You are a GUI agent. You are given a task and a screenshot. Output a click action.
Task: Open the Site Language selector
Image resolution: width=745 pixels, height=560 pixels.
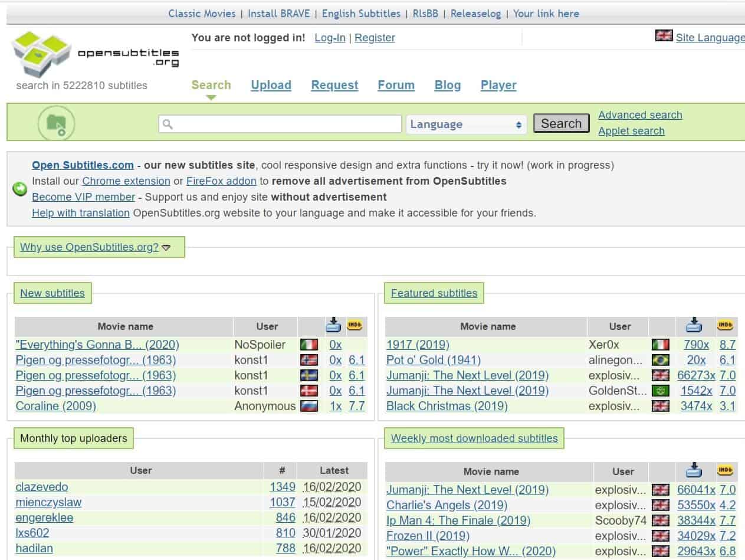pyautogui.click(x=710, y=38)
